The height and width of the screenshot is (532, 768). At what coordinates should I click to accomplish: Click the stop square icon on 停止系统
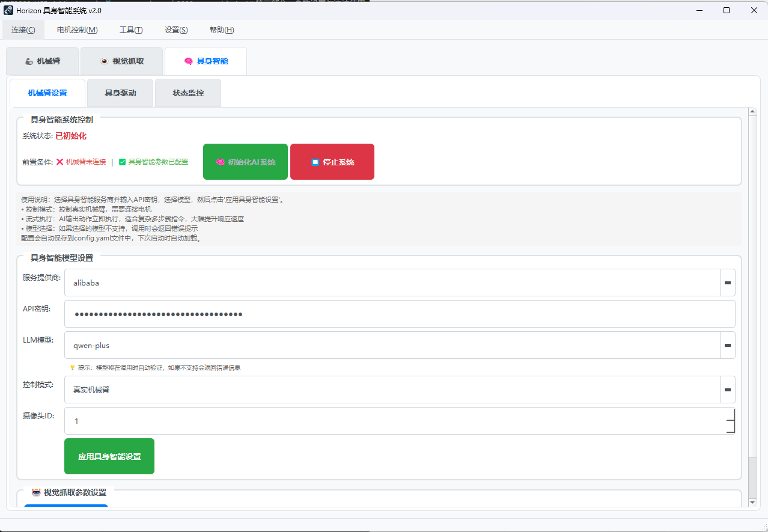(315, 162)
